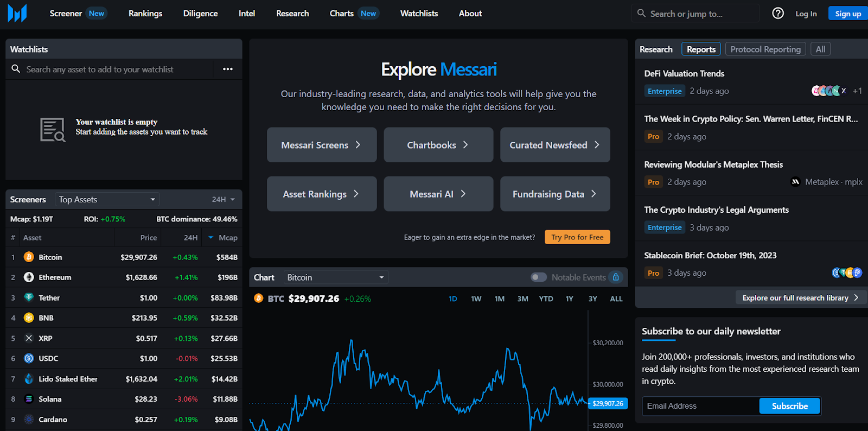Open the help question mark icon

coord(778,14)
